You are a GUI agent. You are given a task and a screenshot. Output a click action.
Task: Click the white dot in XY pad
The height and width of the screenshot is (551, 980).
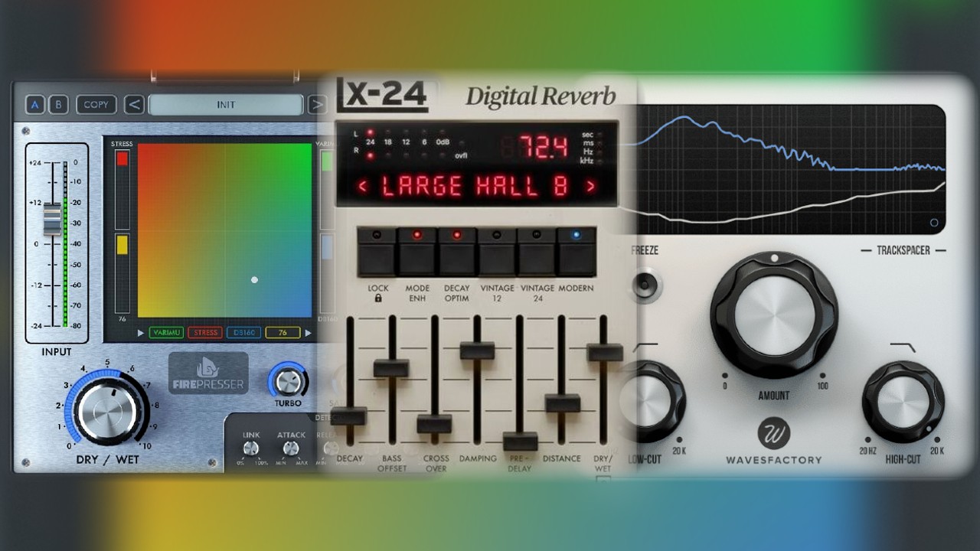click(254, 280)
